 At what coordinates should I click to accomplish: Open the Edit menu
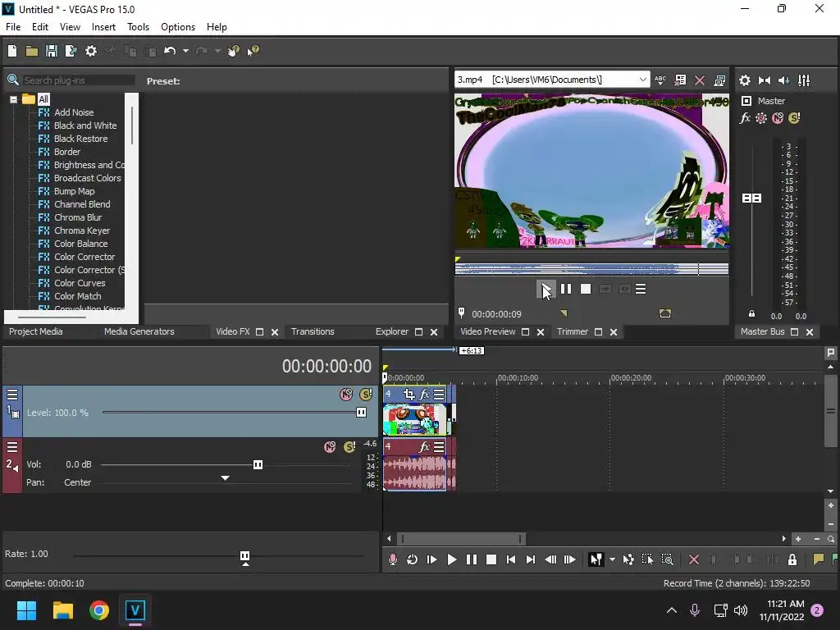click(40, 27)
